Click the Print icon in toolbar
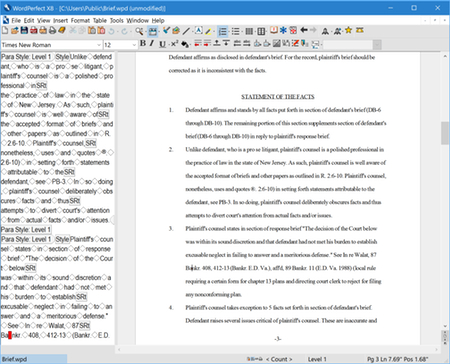 [x=52, y=31]
